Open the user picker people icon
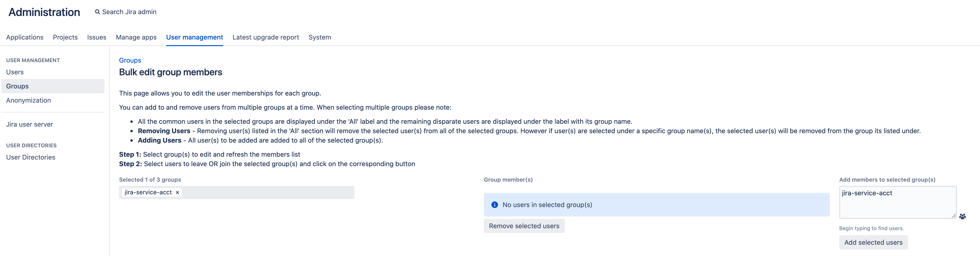The height and width of the screenshot is (256, 980). click(963, 216)
